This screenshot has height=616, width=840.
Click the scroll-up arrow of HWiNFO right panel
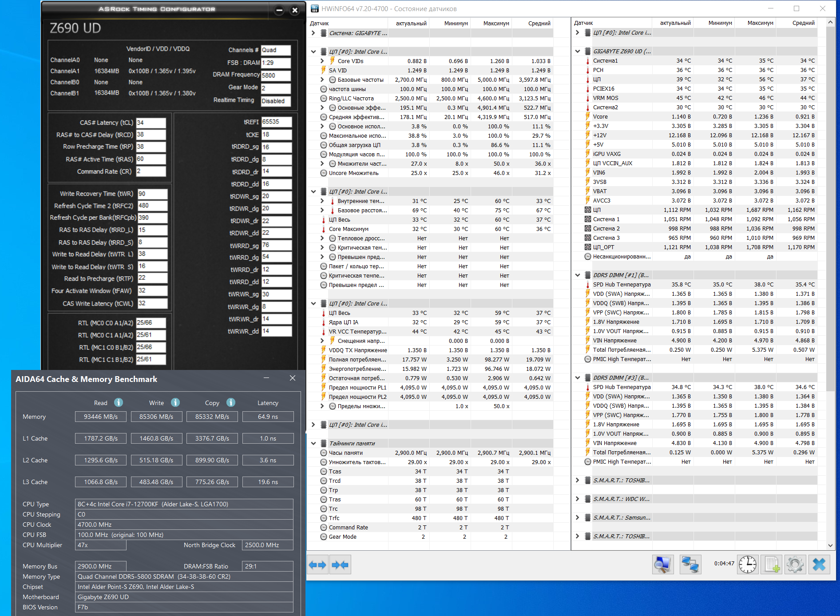tap(830, 22)
